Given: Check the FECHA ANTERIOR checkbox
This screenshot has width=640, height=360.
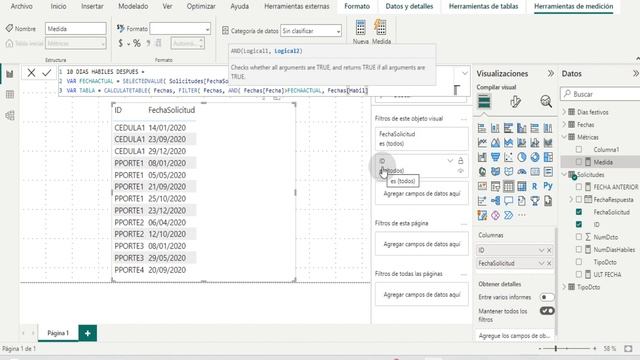Looking at the screenshot, I should pos(579,187).
